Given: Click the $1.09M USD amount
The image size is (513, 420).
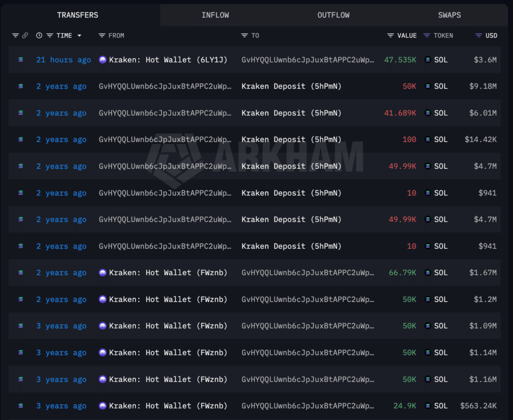Looking at the screenshot, I should [x=483, y=326].
